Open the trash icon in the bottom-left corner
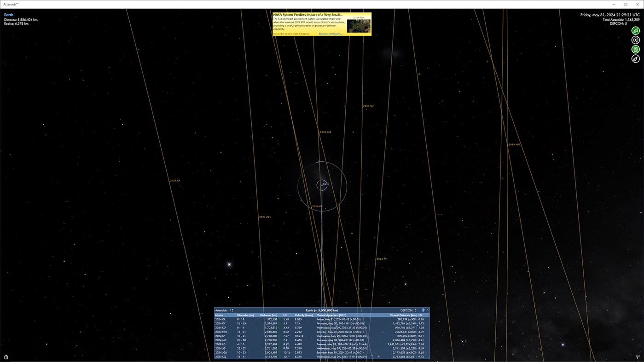The height and width of the screenshot is (362, 644). [6, 356]
